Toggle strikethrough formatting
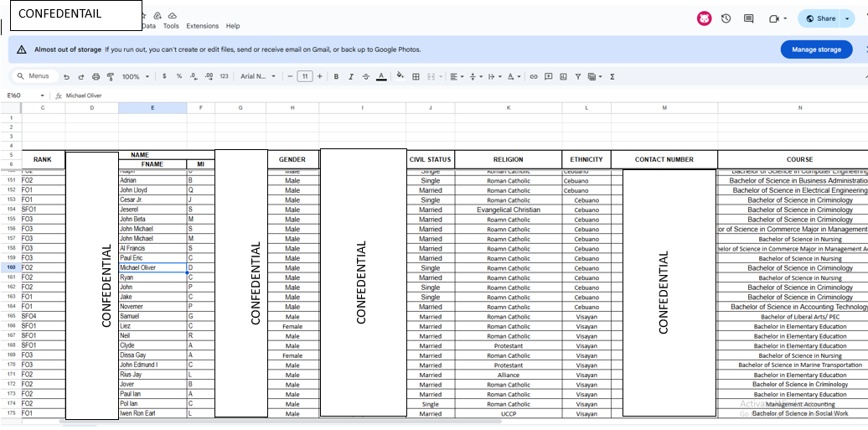Screen dimensions: 868x430 [366, 76]
